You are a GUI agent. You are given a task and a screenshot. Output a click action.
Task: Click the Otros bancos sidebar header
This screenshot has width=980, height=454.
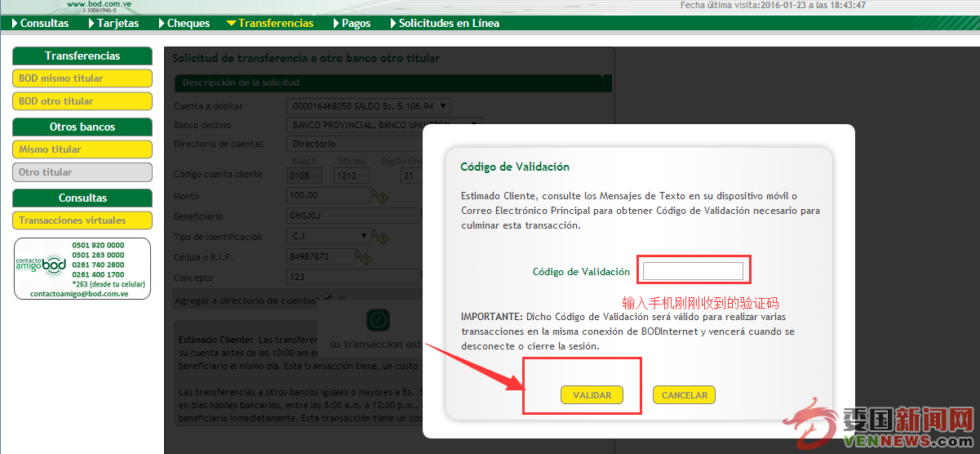pos(82,127)
